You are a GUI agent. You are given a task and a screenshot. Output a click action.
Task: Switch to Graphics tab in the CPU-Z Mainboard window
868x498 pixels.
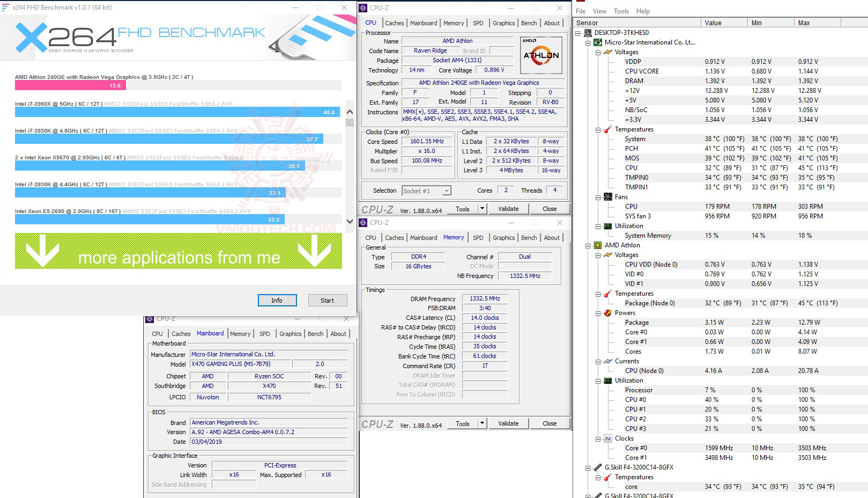tap(291, 334)
